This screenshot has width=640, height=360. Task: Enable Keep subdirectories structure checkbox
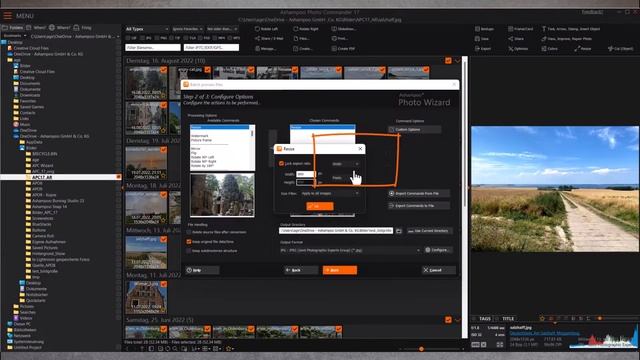(x=189, y=251)
